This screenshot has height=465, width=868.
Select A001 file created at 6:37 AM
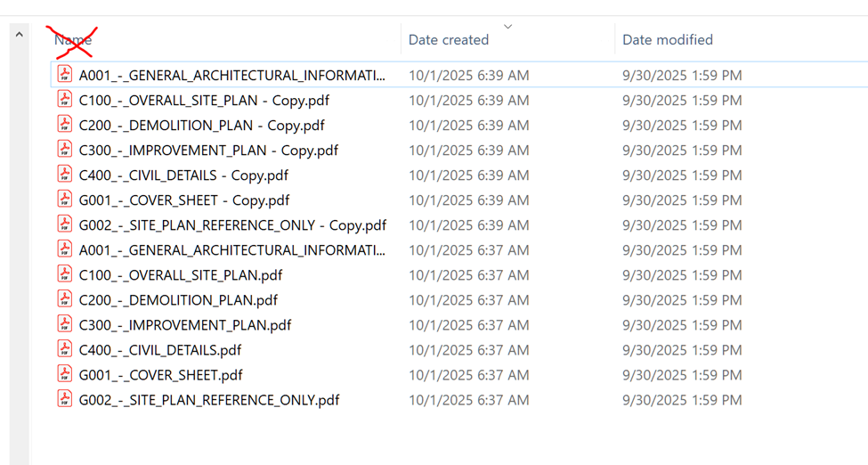pyautogui.click(x=232, y=250)
